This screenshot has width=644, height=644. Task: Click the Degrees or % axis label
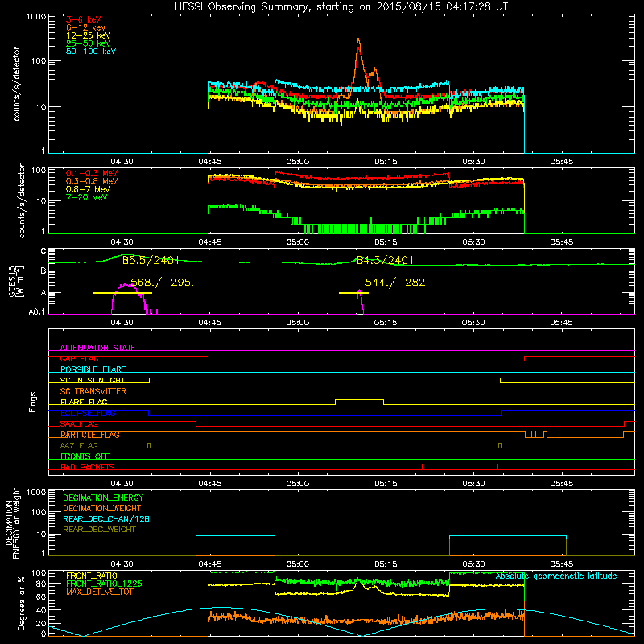pos(21,603)
